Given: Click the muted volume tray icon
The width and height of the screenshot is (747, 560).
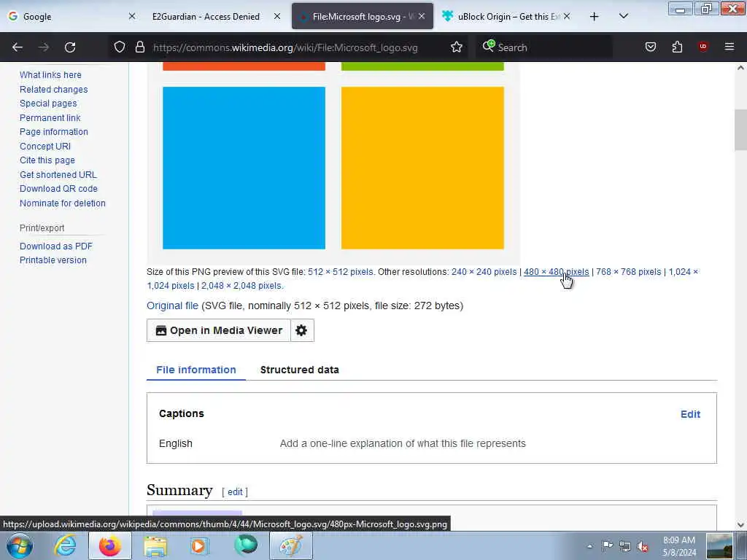Looking at the screenshot, I should click(643, 546).
